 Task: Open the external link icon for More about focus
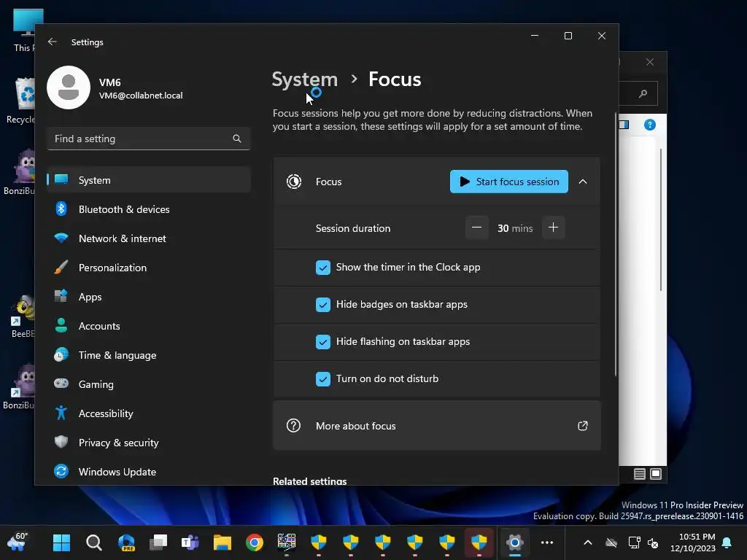pos(583,426)
